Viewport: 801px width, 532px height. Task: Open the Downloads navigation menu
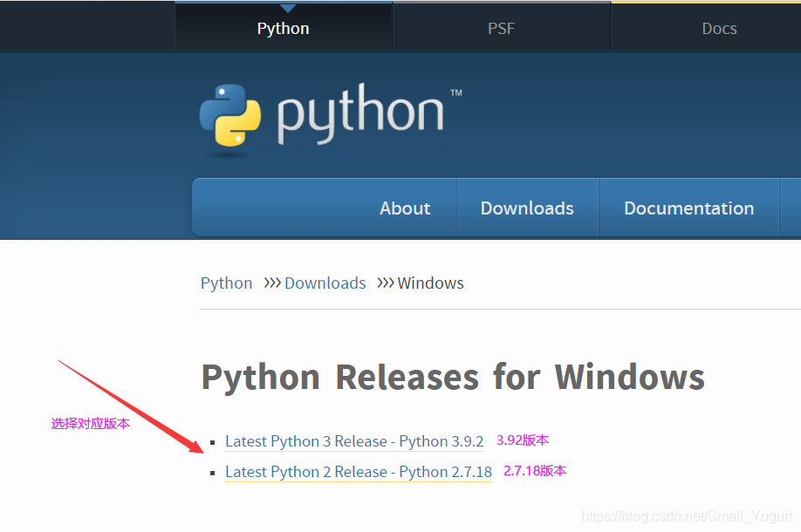pyautogui.click(x=527, y=208)
